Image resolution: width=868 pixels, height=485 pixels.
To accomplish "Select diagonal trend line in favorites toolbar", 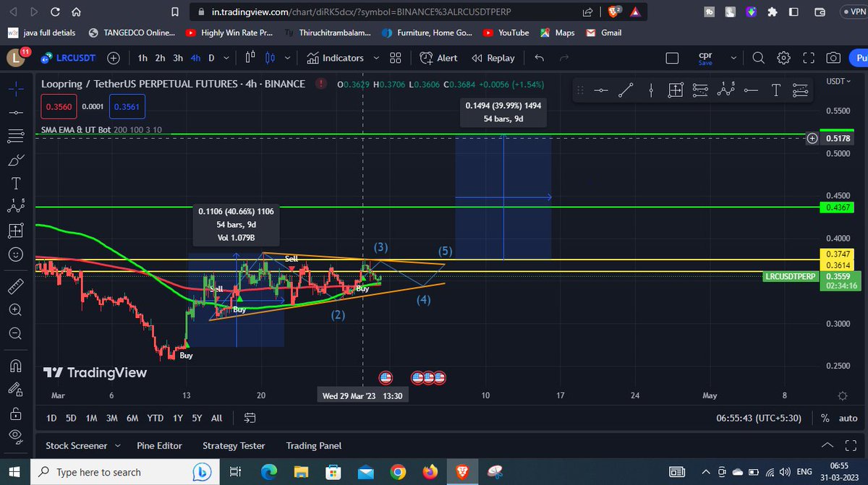I will pos(626,90).
